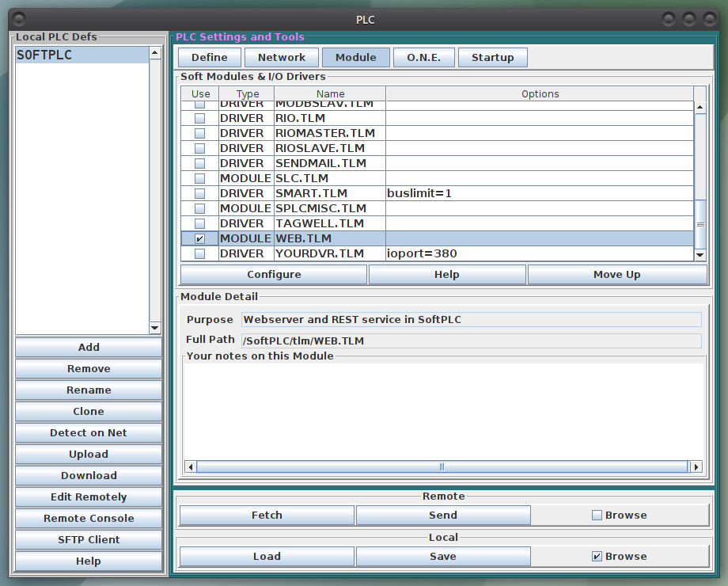Screen dimensions: 728x586
Task: Toggle Use for RIOSLAVE.TLM
Action: point(199,148)
